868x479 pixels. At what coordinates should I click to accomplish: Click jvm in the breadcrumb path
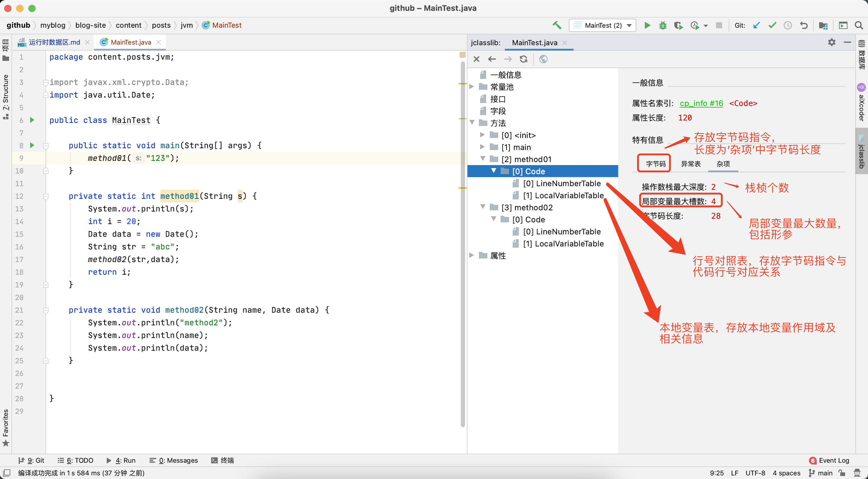[x=186, y=25]
